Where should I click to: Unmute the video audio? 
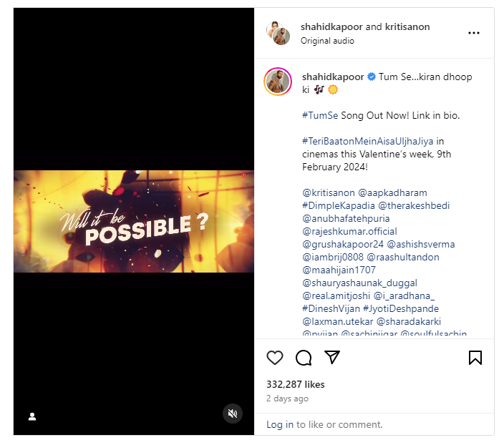point(232,414)
